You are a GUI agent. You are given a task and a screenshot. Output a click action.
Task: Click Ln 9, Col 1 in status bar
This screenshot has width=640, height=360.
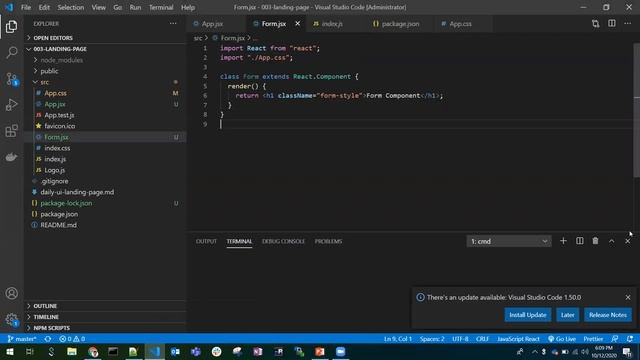coord(398,339)
